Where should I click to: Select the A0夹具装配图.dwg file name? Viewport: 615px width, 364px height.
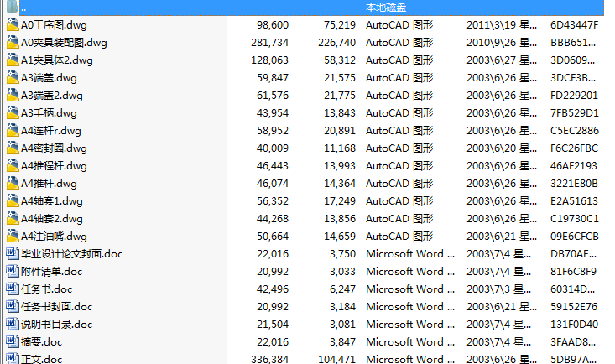click(x=64, y=42)
